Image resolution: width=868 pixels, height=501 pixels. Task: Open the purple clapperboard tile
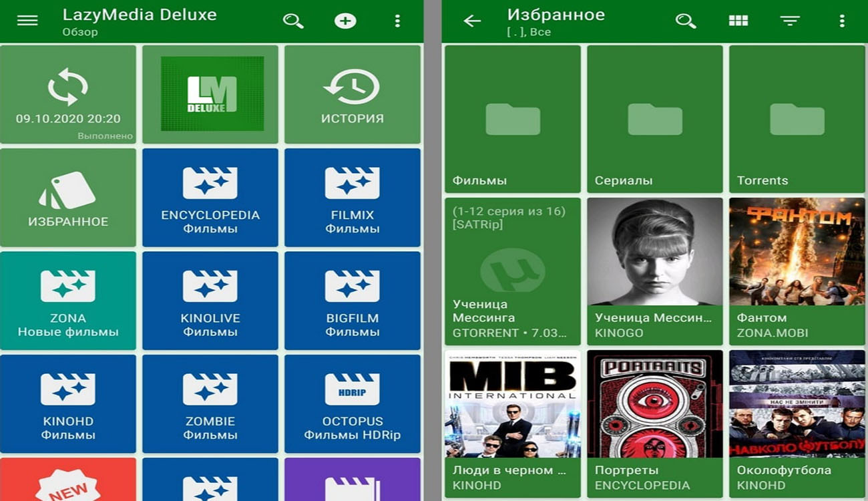pyautogui.click(x=353, y=480)
